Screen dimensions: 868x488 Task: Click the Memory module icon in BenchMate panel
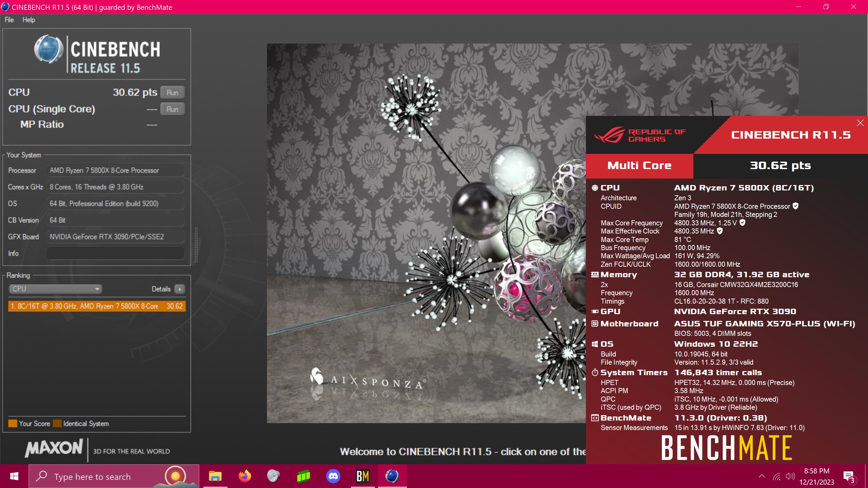tap(595, 274)
